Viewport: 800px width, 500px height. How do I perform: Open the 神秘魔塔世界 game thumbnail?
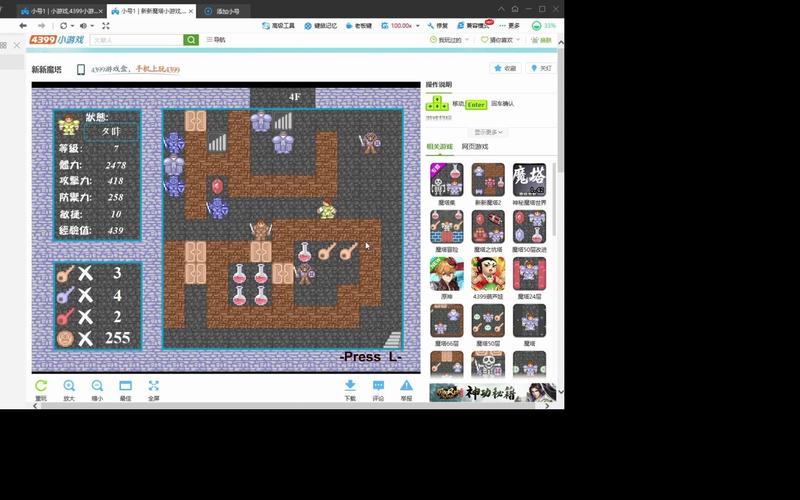coord(529,180)
